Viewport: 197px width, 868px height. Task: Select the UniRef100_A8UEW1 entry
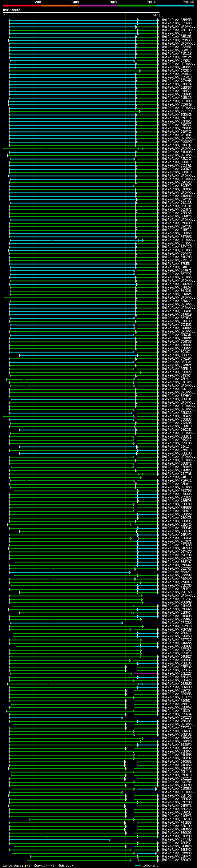coord(176,399)
